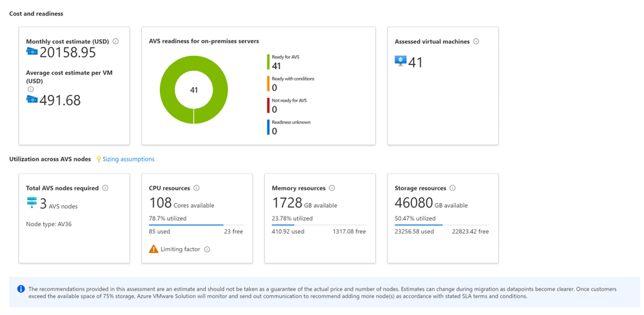The image size is (644, 315).
Task: Click the Limiting factor label
Action: 181,249
